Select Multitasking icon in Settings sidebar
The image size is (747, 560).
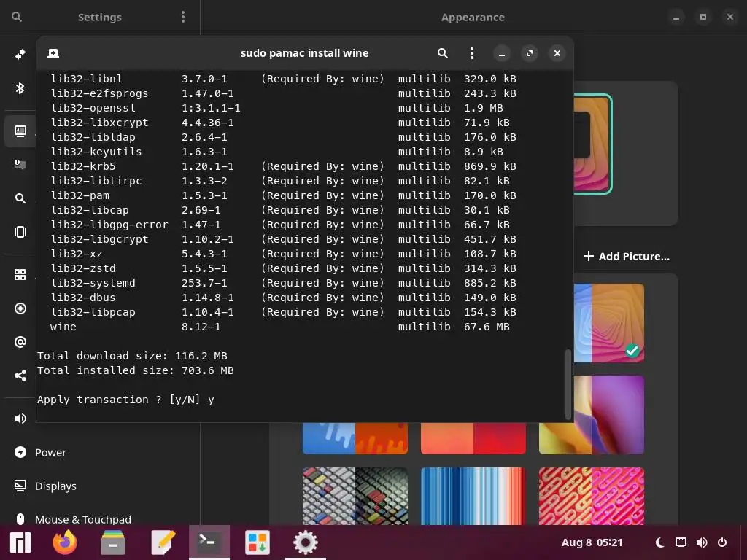pyautogui.click(x=20, y=232)
